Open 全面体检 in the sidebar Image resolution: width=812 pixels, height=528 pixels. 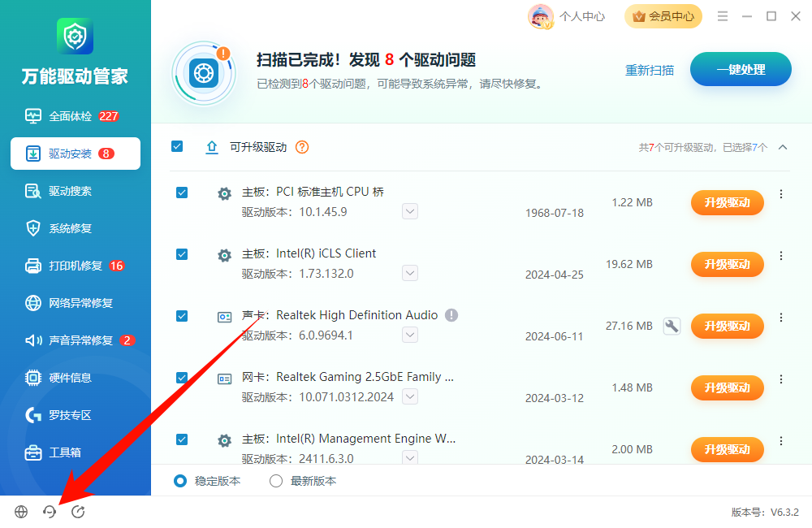click(76, 116)
